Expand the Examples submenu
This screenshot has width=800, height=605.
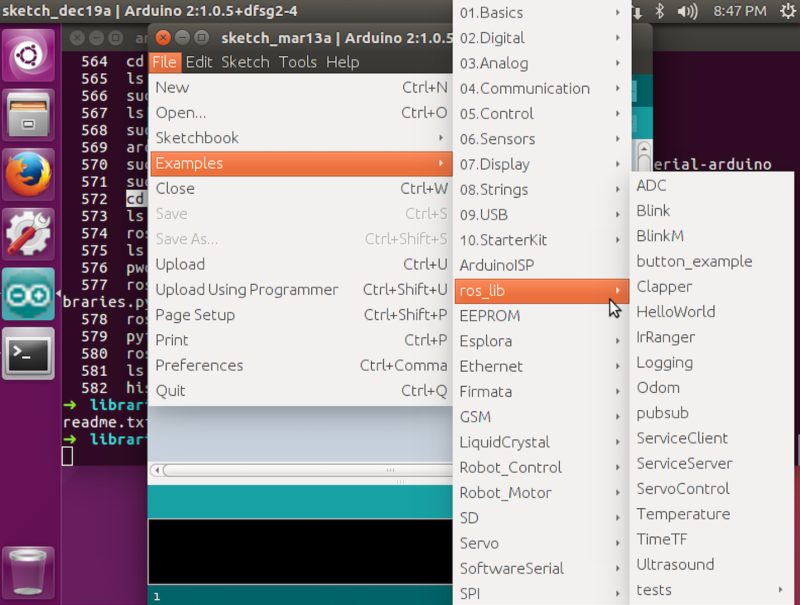point(301,163)
